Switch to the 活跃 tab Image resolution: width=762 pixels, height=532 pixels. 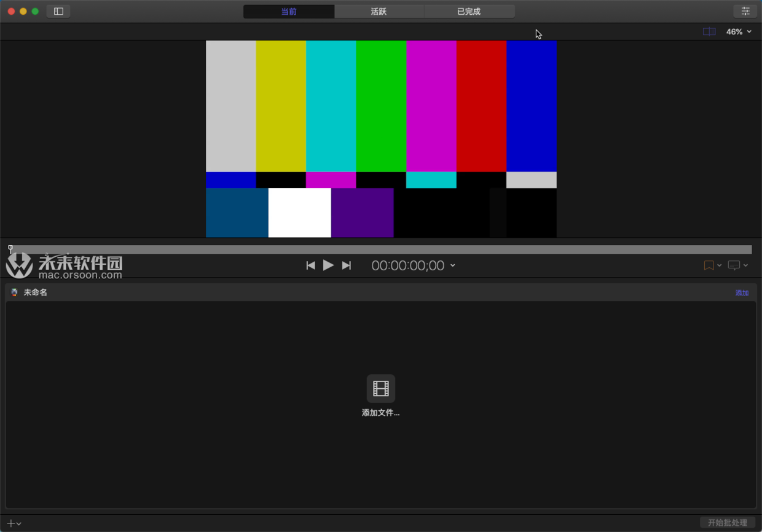pyautogui.click(x=379, y=12)
